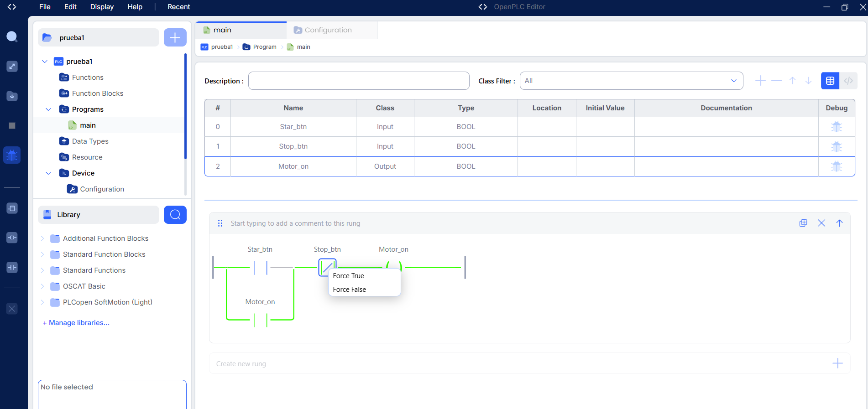Switch to code view of variables
Viewport: 868px width, 409px height.
tap(848, 81)
